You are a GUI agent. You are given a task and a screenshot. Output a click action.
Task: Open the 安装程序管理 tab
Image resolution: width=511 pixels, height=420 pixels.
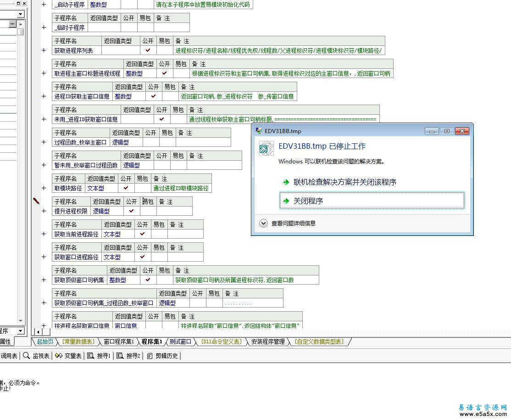coord(268,342)
